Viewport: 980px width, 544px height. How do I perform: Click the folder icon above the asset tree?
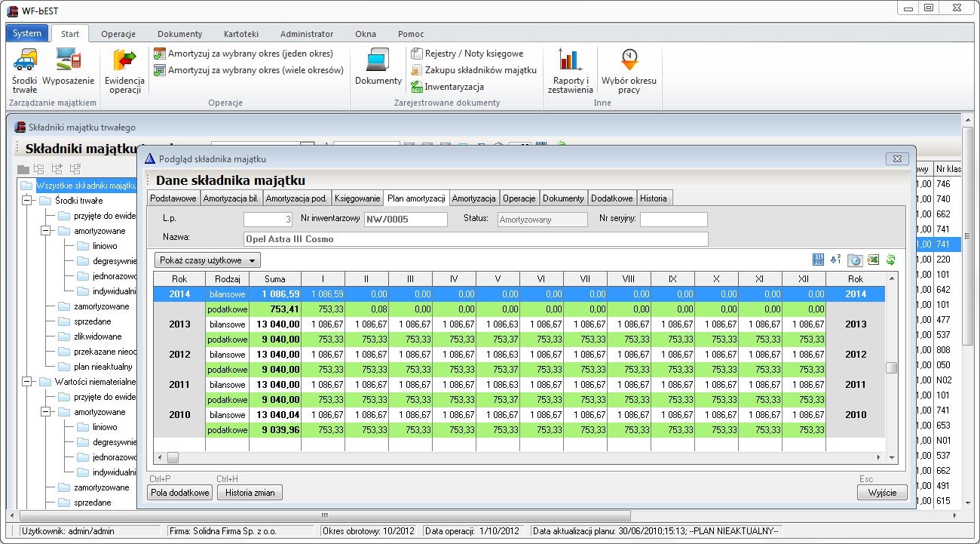(23, 169)
